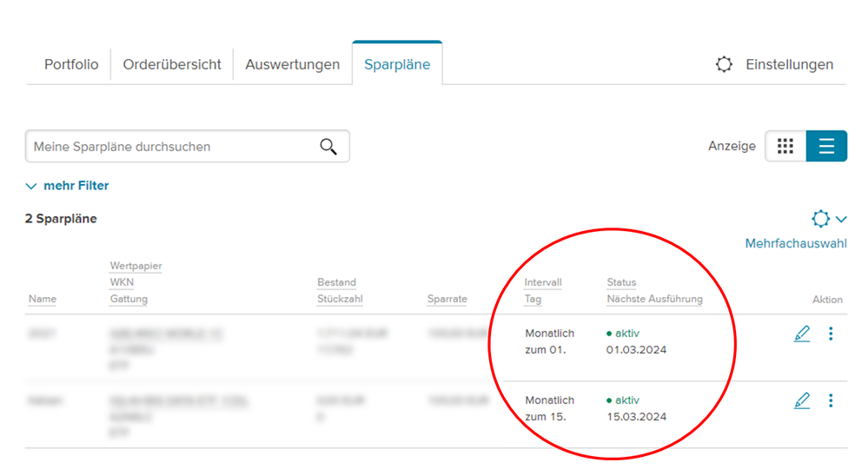
Task: Open the Auswertungen tab
Action: coord(292,65)
